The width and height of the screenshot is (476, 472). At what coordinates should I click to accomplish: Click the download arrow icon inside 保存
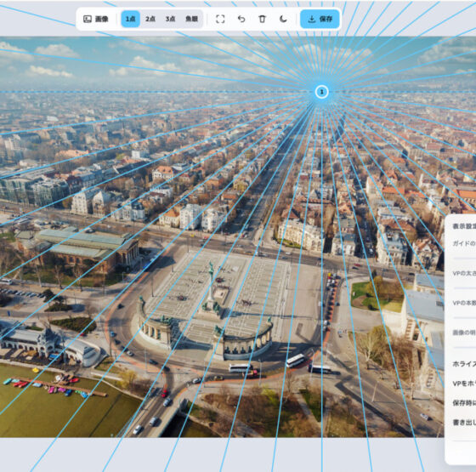pos(311,19)
